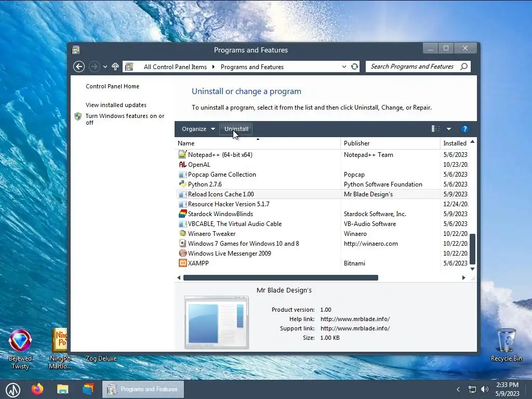Click the Zog Deluxe desktop label
This screenshot has height=399, width=532.
click(101, 358)
